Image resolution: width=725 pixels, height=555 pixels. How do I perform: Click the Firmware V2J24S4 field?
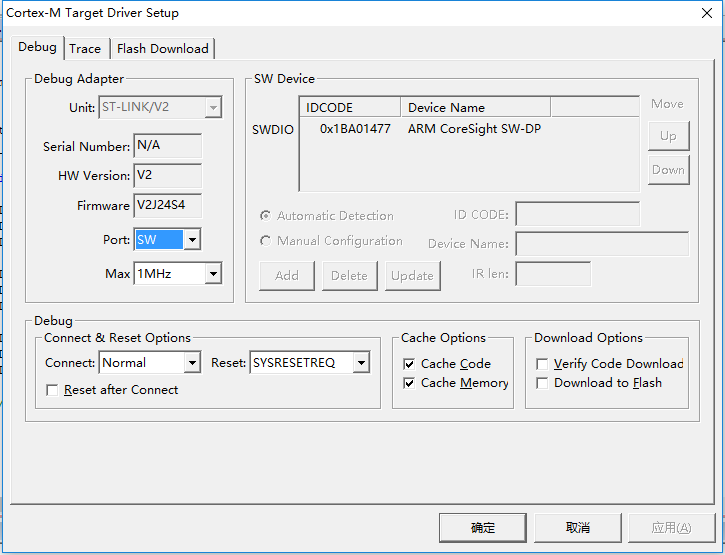coord(167,205)
